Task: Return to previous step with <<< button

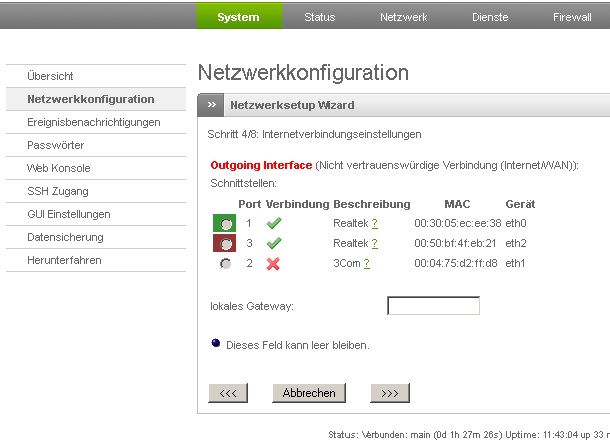Action: pyautogui.click(x=227, y=393)
